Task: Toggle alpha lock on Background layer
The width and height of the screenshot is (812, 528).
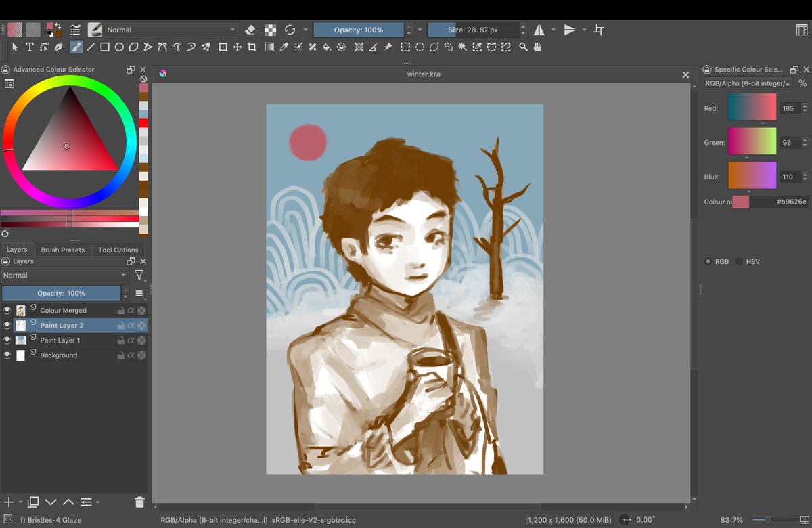Action: click(141, 355)
